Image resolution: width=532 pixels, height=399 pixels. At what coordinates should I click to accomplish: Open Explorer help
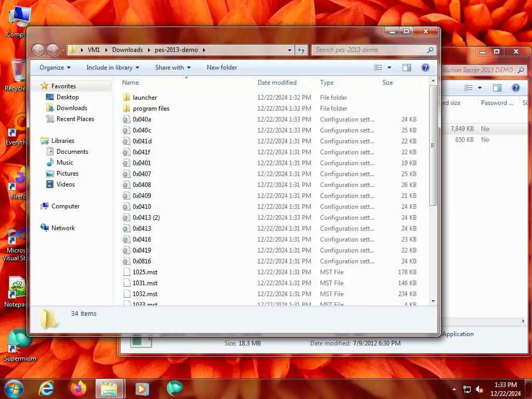425,68
